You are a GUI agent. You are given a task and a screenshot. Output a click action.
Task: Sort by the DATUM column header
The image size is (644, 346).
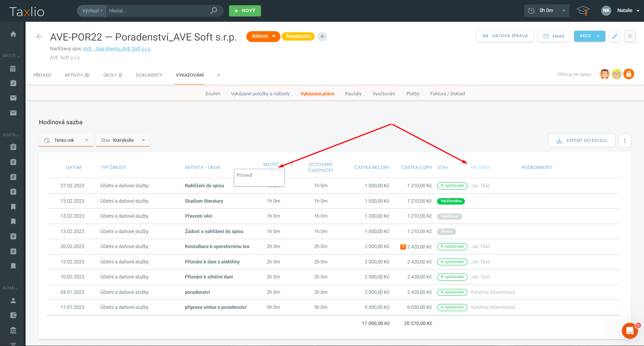pyautogui.click(x=74, y=167)
